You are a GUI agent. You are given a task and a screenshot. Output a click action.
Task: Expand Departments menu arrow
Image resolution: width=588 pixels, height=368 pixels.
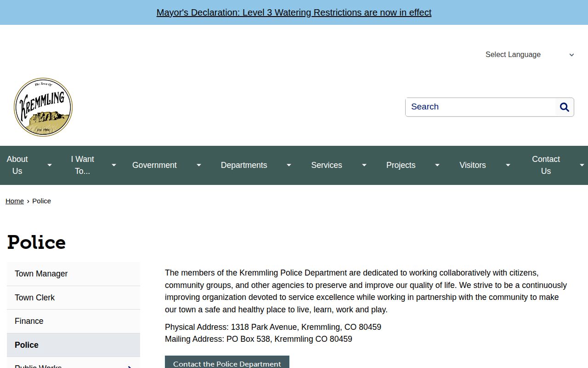tap(289, 165)
